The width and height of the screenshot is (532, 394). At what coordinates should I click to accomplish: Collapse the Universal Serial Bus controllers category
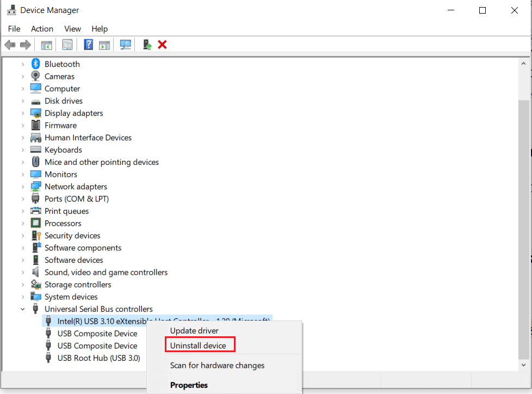click(x=23, y=309)
